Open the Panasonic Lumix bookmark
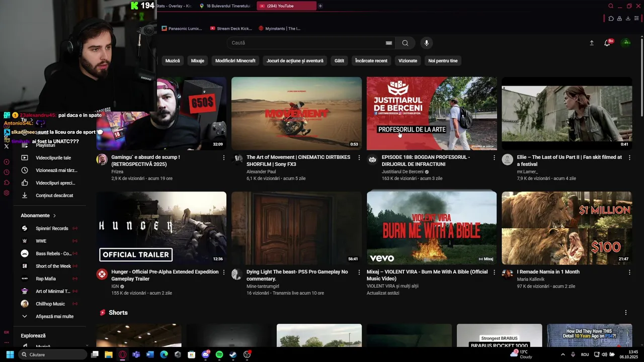Screen dimensions: 644x362 (182, 29)
